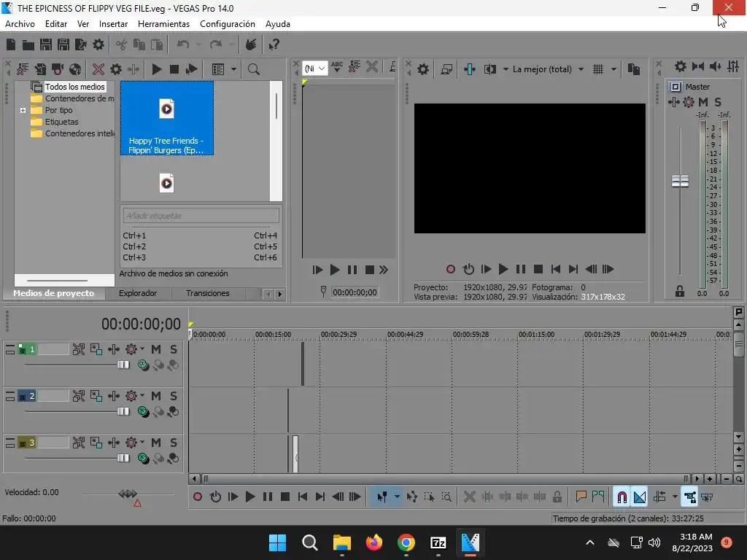The height and width of the screenshot is (560, 747).
Task: Open the Archivo menu
Action: [20, 24]
